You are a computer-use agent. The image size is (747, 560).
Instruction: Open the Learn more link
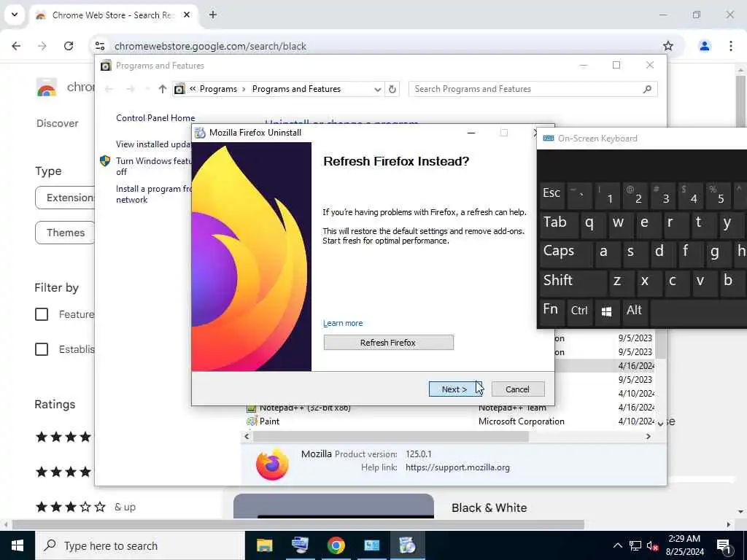click(343, 323)
